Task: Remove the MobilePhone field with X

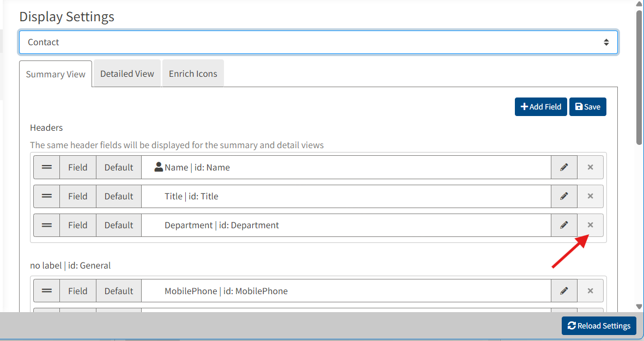Action: [x=590, y=291]
